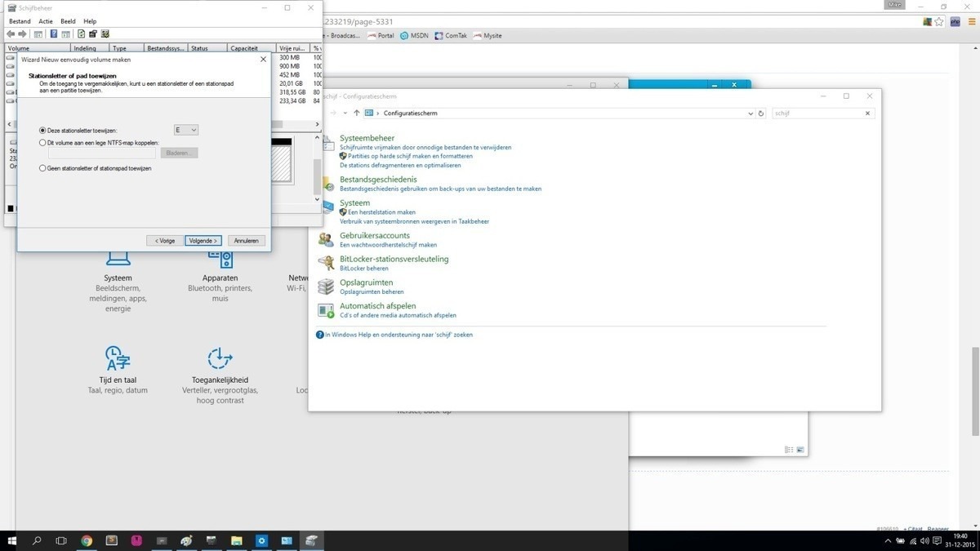Click the BitLocker-stationsversleuteling keys icon

point(326,263)
